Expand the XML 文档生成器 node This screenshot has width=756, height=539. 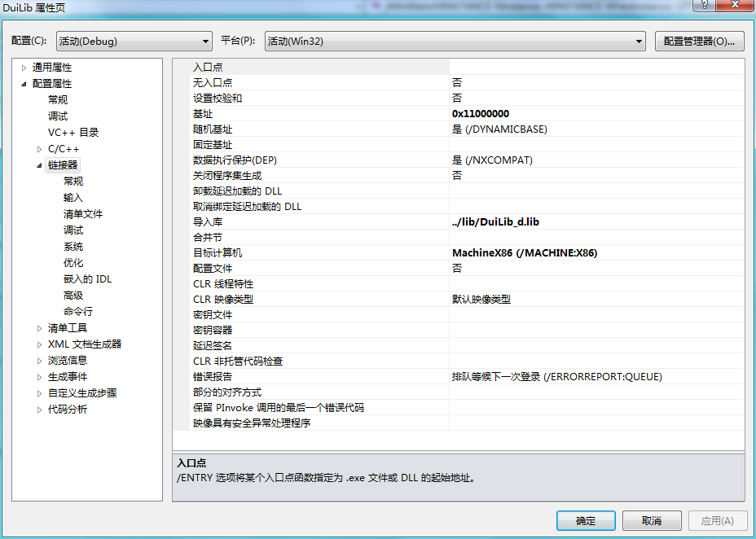click(40, 344)
